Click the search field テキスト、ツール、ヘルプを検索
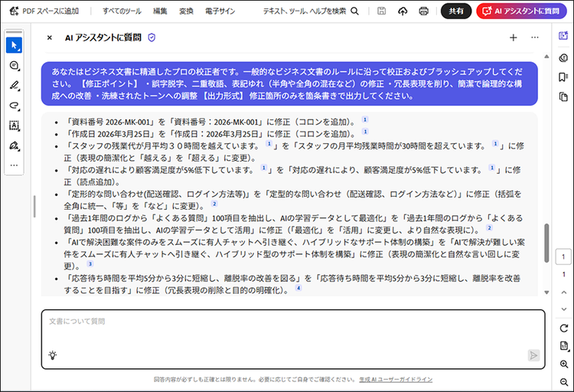The image size is (574, 392). pos(311,11)
